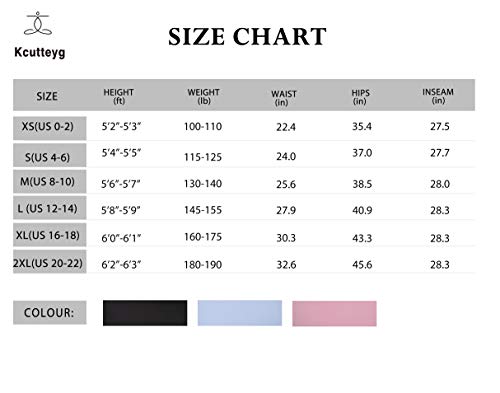Click the SIZE CHART heading
Screen dimensions: 500x393
pyautogui.click(x=247, y=36)
